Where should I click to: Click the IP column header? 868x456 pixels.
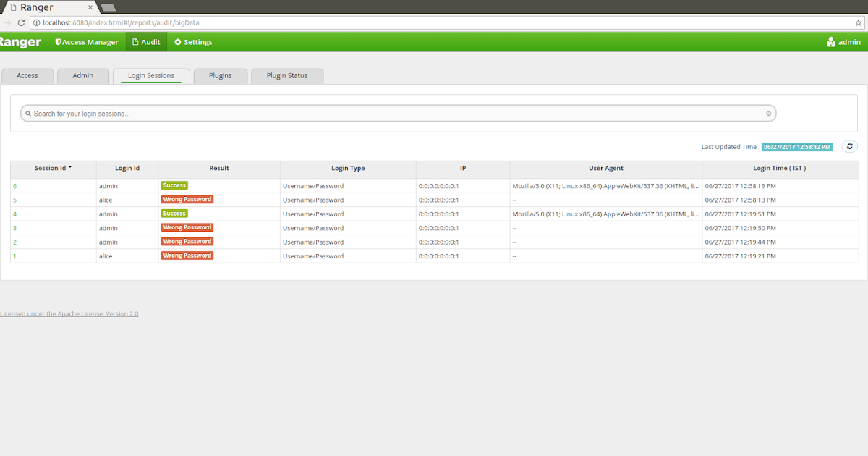pos(463,168)
